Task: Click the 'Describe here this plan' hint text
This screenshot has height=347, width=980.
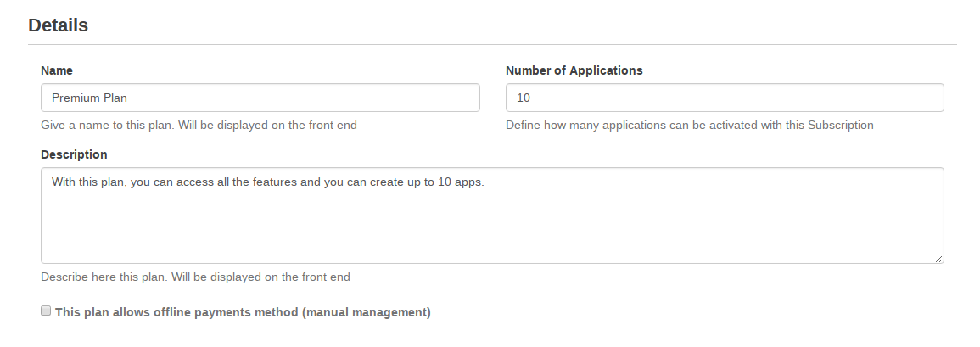Action: pyautogui.click(x=195, y=277)
